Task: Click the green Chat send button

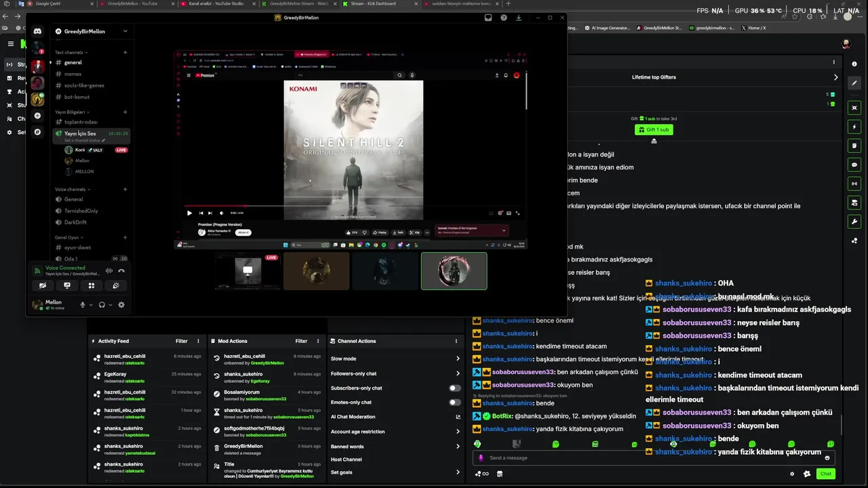Action: point(825,474)
